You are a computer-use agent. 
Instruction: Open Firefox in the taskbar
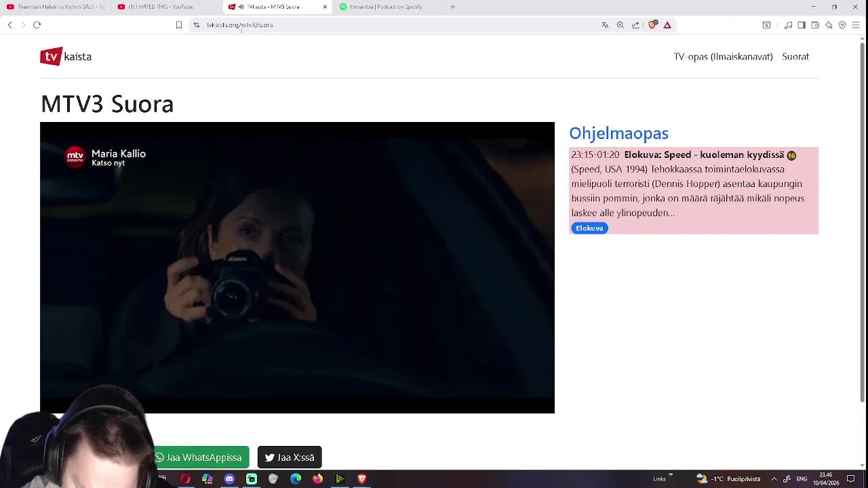coord(317,479)
